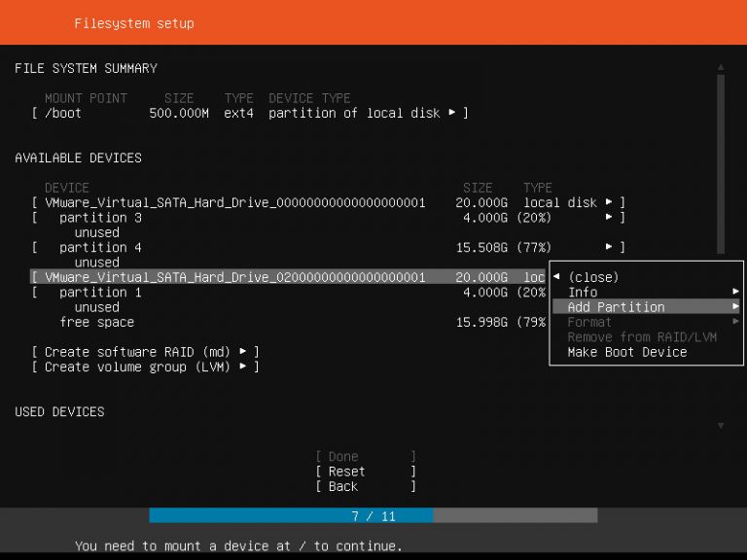Screen dimensions: 747x560
Task: Click the FILE SYSTEM SUMMARY heading
Action: (86, 69)
